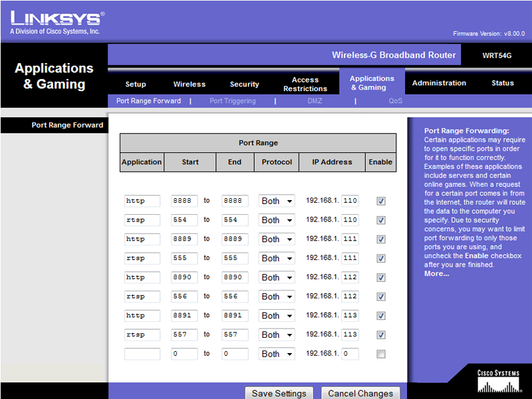
Task: Click the Application name field on port 8888 row
Action: [x=142, y=201]
